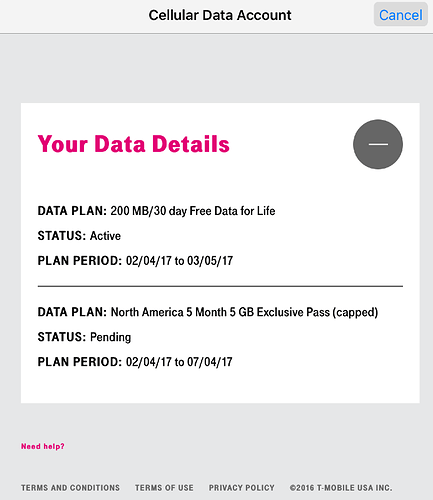
Task: Select the Your Data Details heading
Action: click(x=134, y=144)
